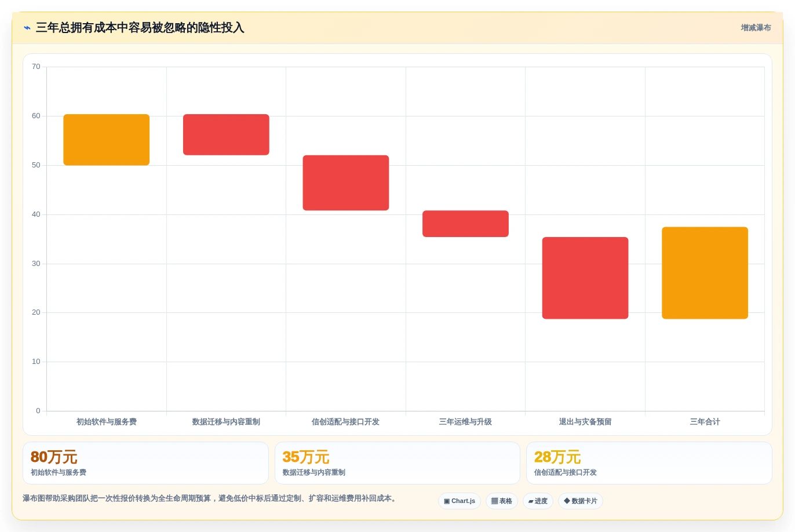
Task: Click the orange 三年合计 bar
Action: (x=705, y=273)
